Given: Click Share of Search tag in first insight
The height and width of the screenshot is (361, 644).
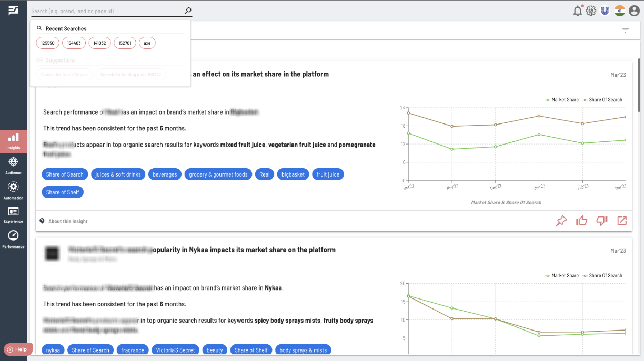Looking at the screenshot, I should pos(65,174).
